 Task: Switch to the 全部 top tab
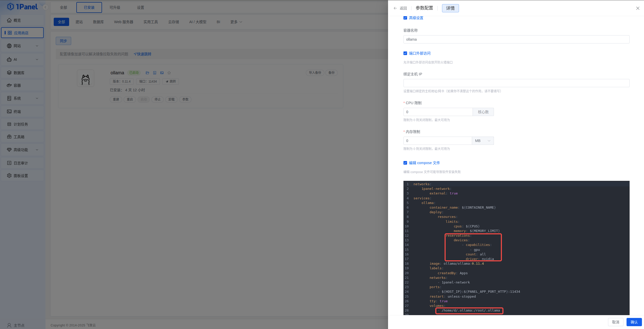63,7
